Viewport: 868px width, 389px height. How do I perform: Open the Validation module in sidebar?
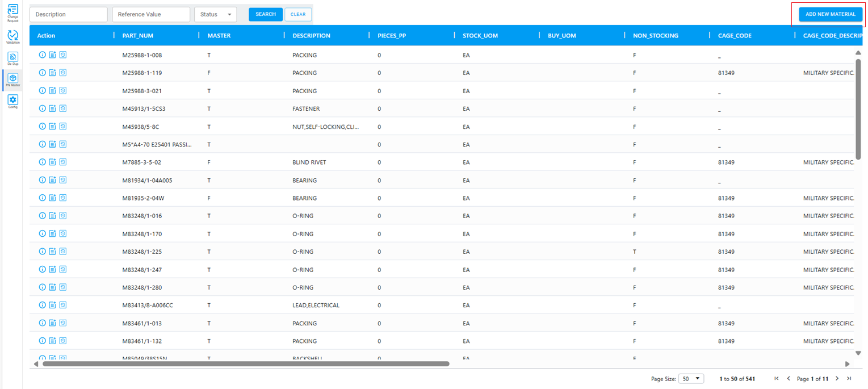tap(12, 37)
